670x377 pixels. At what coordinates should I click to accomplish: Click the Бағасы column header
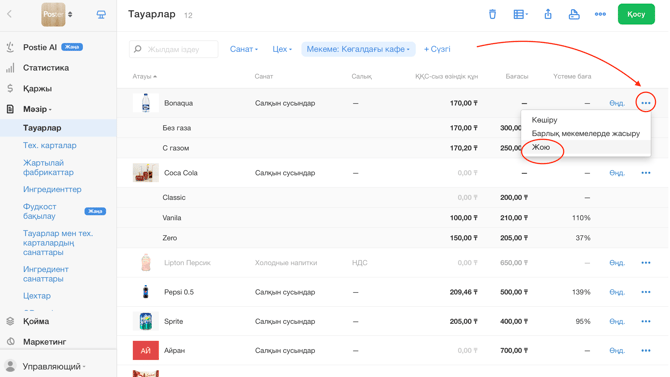click(517, 77)
